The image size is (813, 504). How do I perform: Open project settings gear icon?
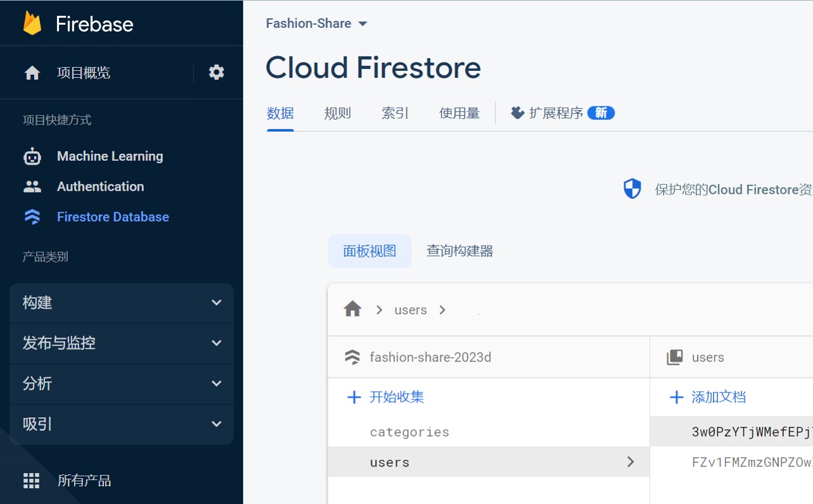click(x=217, y=72)
